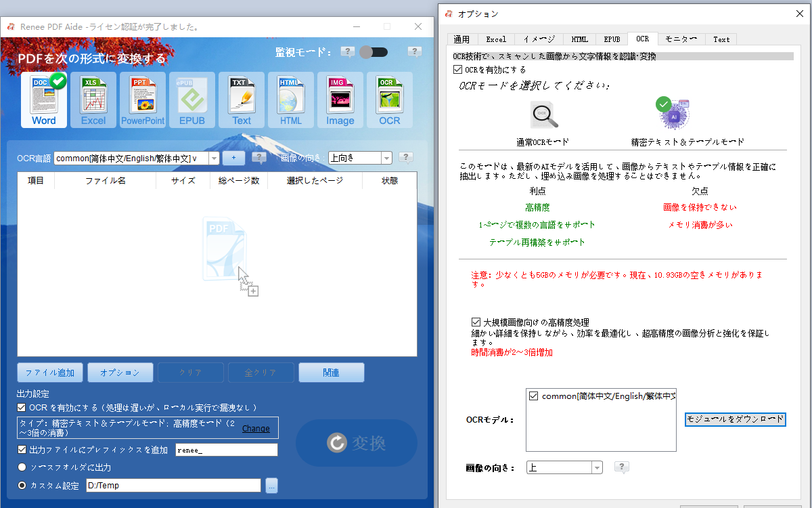The image size is (812, 508).
Task: Select the Excel output format icon
Action: coord(93,100)
